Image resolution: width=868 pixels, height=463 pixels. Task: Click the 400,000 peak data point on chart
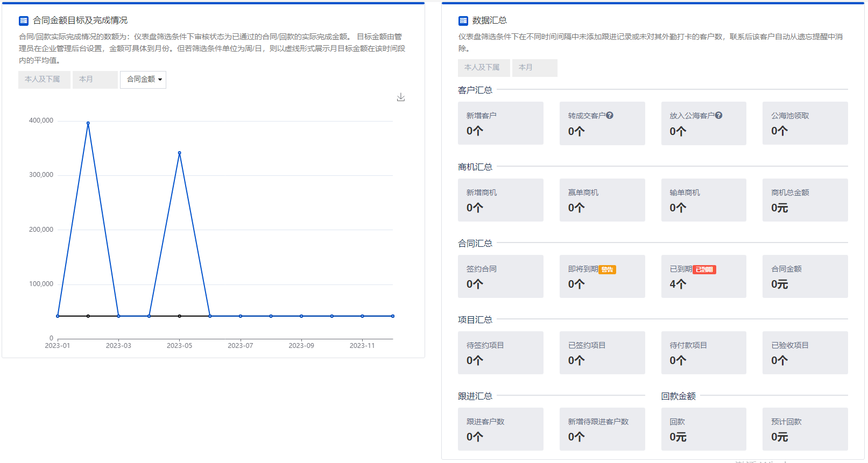[88, 123]
